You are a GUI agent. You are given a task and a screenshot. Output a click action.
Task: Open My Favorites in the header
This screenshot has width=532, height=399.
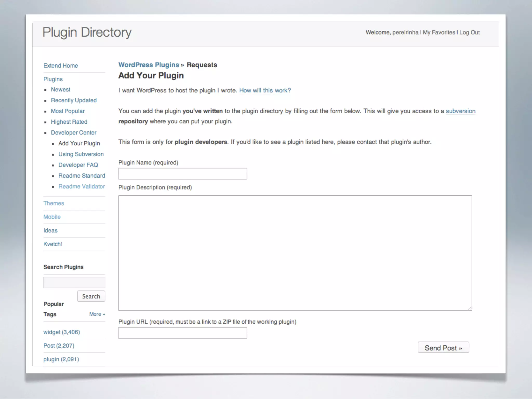[x=439, y=32]
